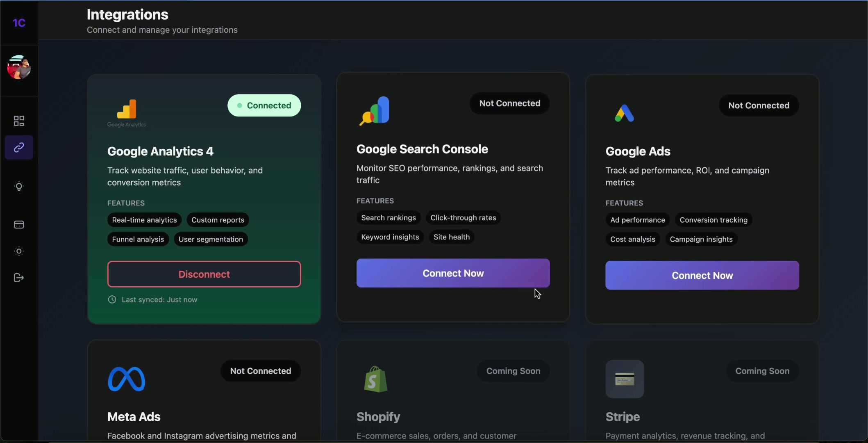Open the user profile avatar
Screen dimensions: 868x443
(x=19, y=67)
